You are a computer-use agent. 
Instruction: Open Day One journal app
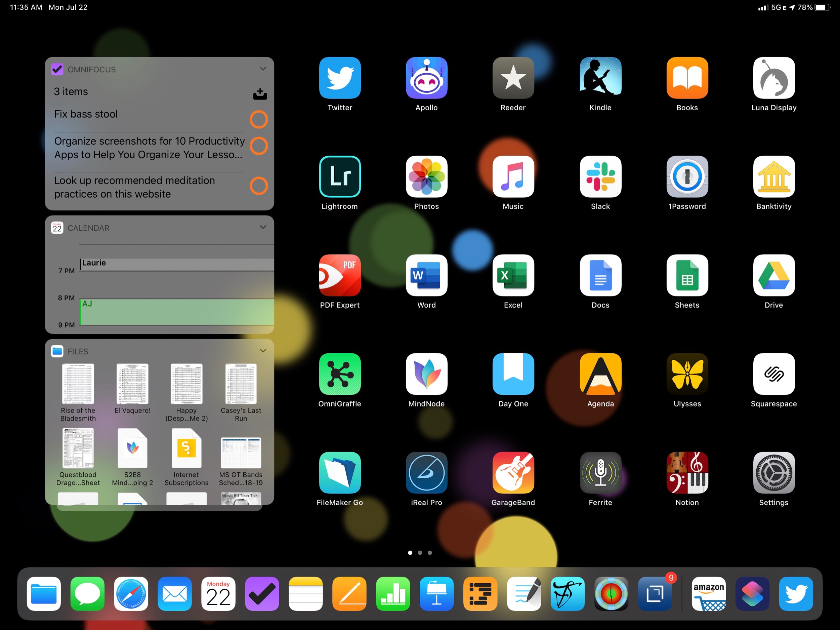point(513,374)
